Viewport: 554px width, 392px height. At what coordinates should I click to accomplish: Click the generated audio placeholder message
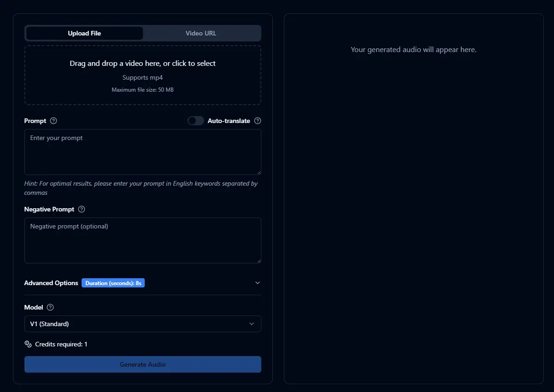413,50
